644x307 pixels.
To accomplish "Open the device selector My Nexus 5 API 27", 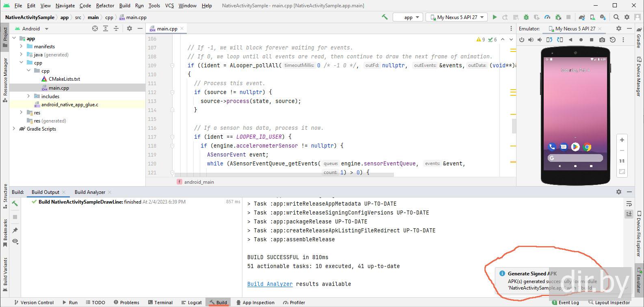I will (x=457, y=17).
